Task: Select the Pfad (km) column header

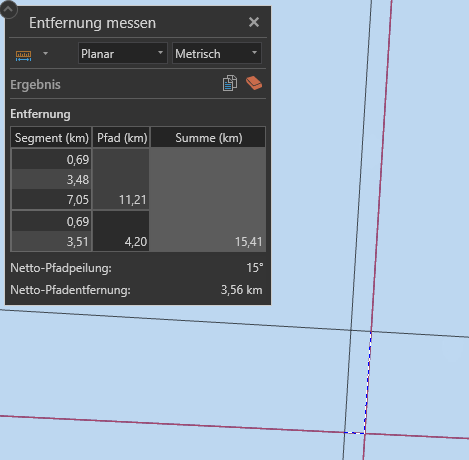Action: (122, 138)
